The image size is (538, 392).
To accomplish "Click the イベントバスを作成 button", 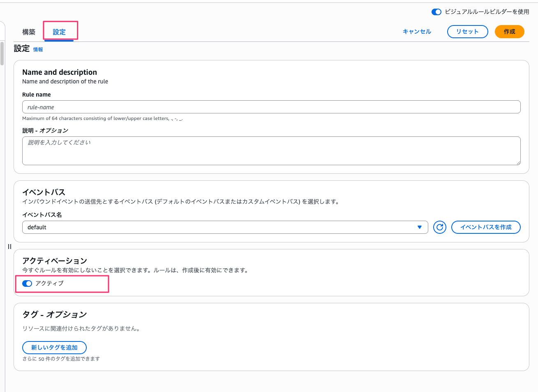I will coord(485,227).
